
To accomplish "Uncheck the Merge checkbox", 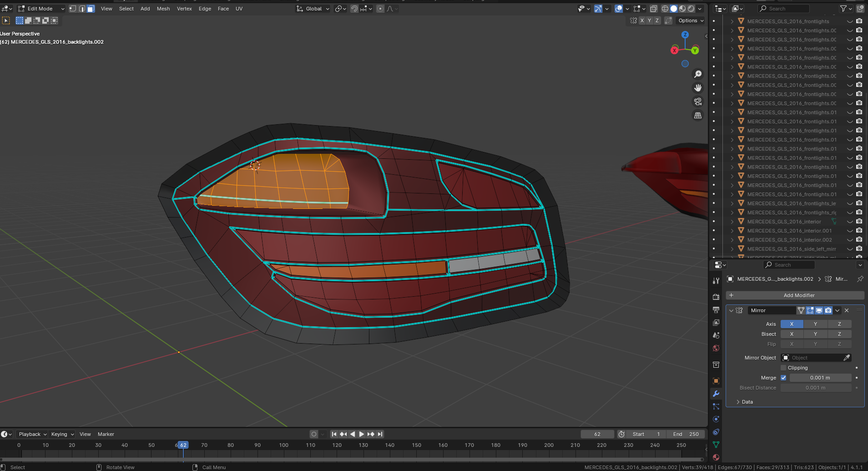I will 783,378.
